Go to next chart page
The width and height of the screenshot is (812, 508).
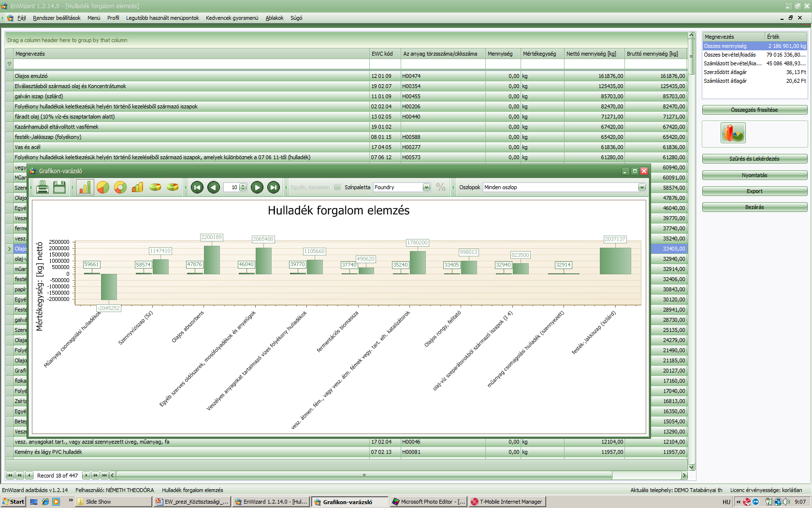(x=257, y=187)
